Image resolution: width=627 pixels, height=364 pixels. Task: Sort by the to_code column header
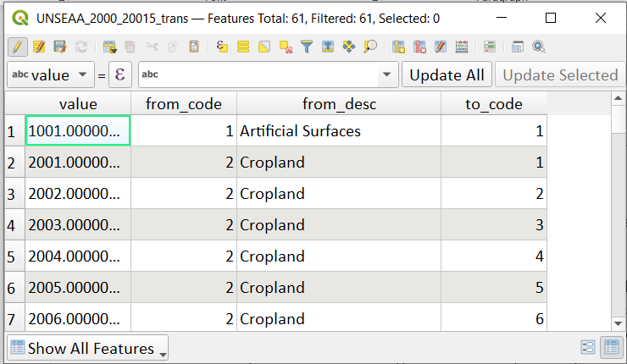tap(494, 104)
